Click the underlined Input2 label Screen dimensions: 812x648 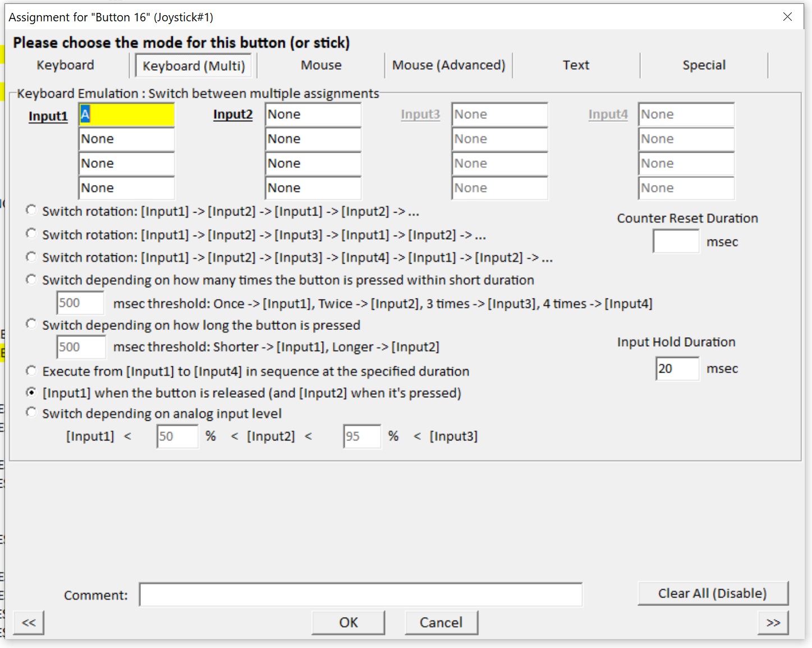[x=233, y=114]
